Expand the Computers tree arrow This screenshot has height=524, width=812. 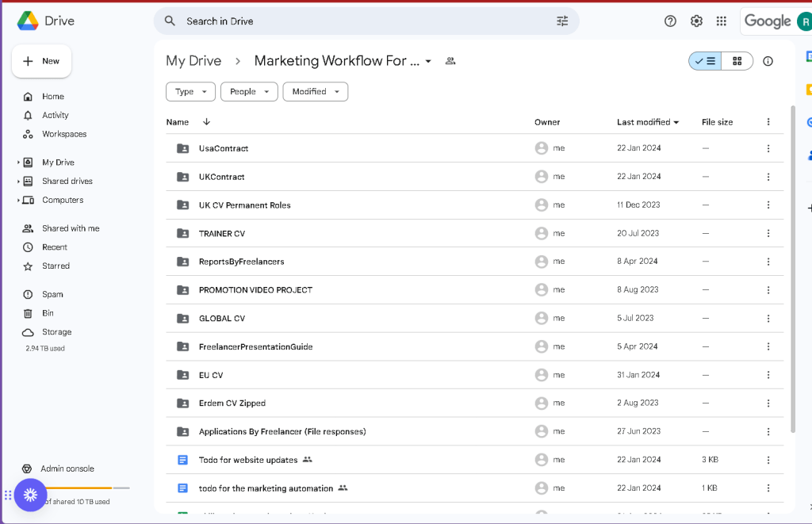tap(18, 200)
